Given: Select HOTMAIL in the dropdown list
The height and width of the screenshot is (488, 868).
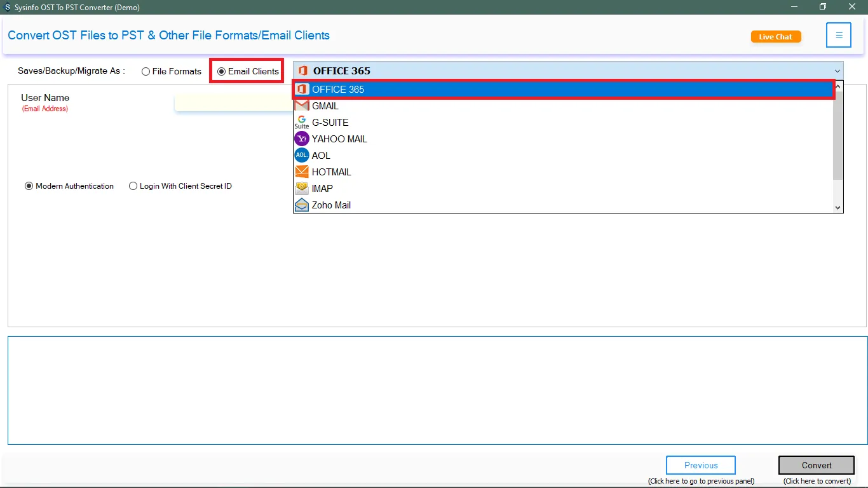Looking at the screenshot, I should pos(563,172).
